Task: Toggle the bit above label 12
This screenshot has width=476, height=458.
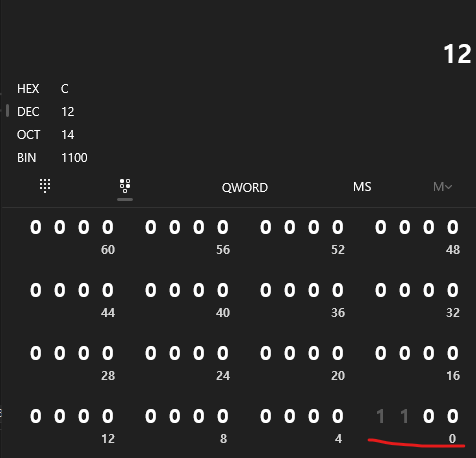Action: [x=108, y=416]
